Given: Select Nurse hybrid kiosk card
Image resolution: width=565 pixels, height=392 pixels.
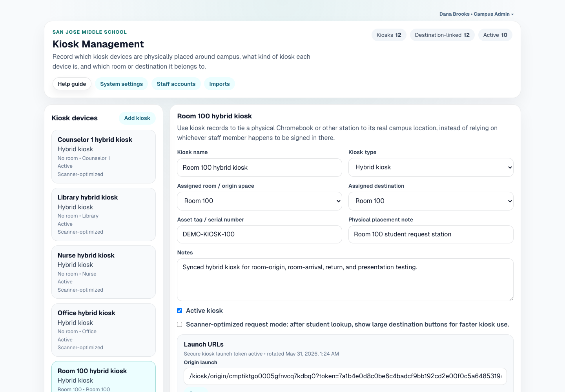Looking at the screenshot, I should pyautogui.click(x=104, y=272).
